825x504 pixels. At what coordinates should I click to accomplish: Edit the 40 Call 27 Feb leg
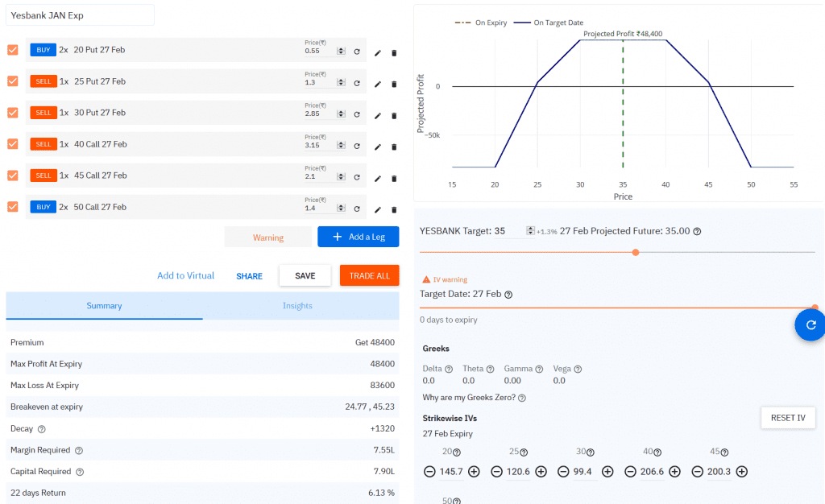click(x=377, y=147)
